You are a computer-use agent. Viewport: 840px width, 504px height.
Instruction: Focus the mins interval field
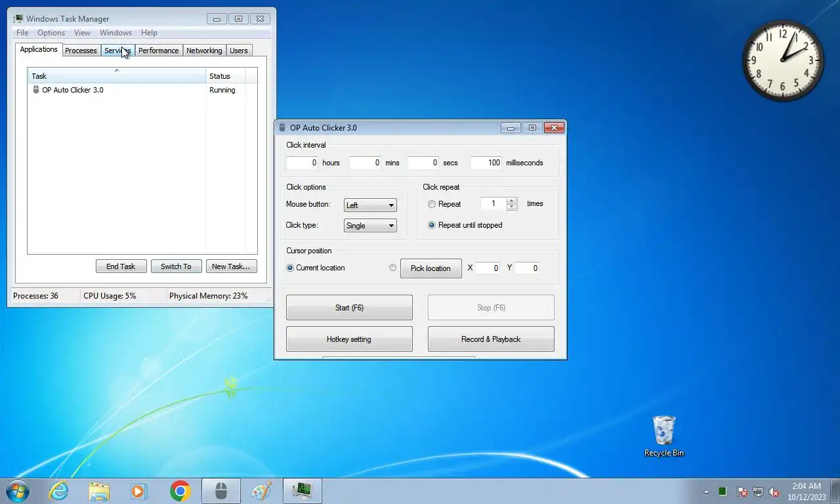coord(365,163)
